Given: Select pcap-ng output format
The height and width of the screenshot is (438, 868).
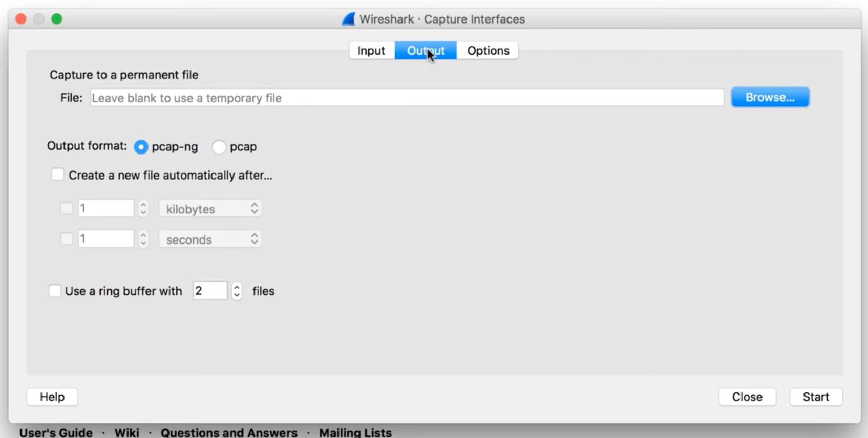Looking at the screenshot, I should tap(141, 147).
